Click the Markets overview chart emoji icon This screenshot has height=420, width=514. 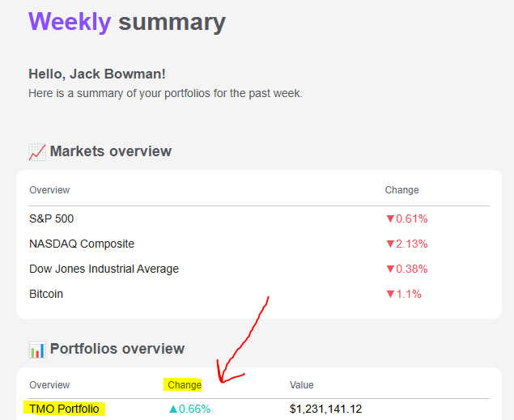click(37, 152)
